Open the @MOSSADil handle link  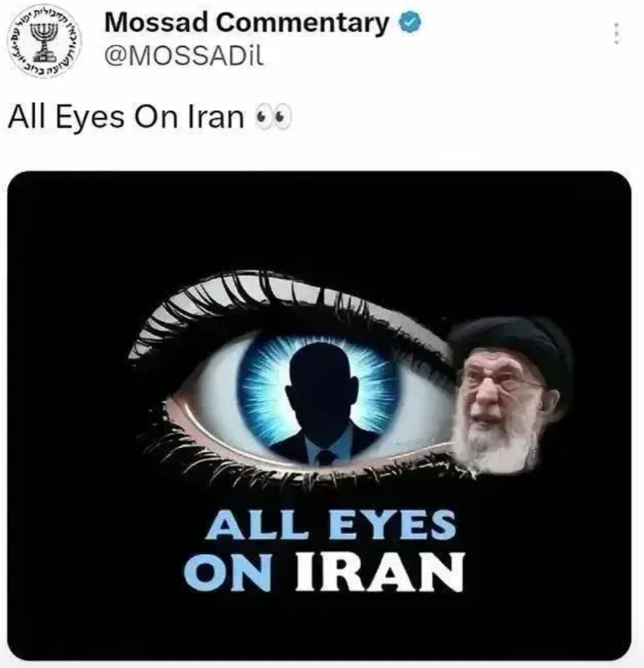coord(184,56)
